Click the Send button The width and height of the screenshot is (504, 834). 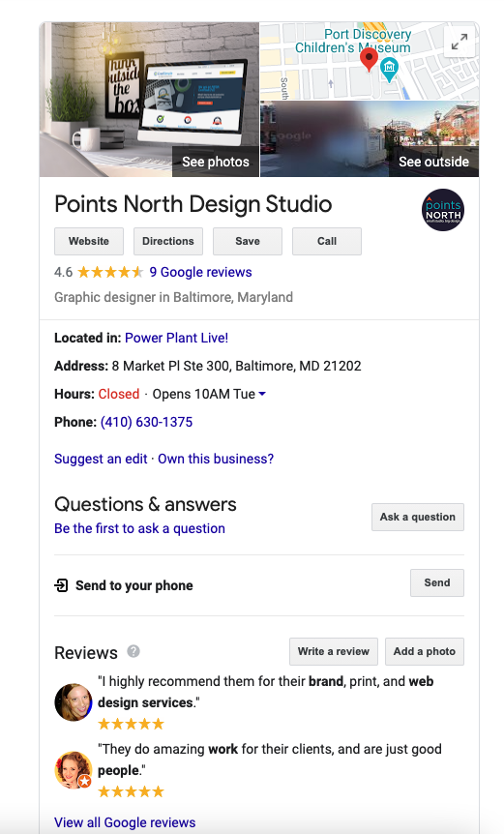click(x=437, y=583)
